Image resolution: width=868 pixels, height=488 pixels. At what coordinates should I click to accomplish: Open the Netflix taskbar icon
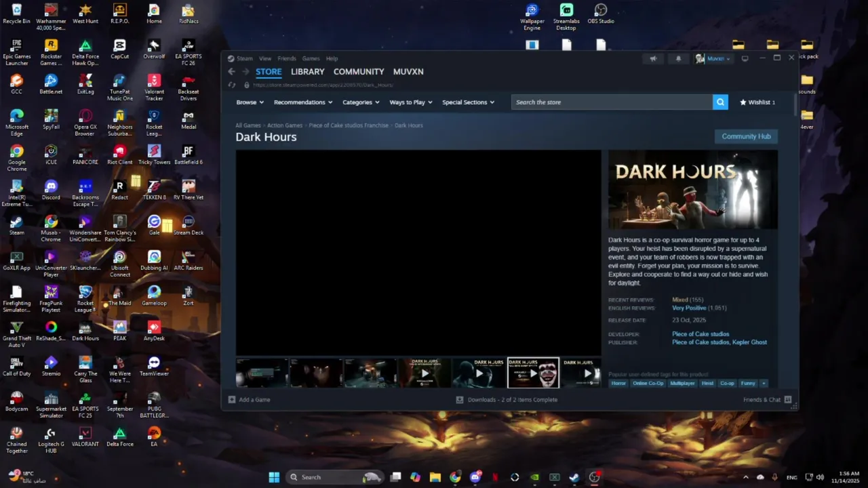[x=495, y=477]
